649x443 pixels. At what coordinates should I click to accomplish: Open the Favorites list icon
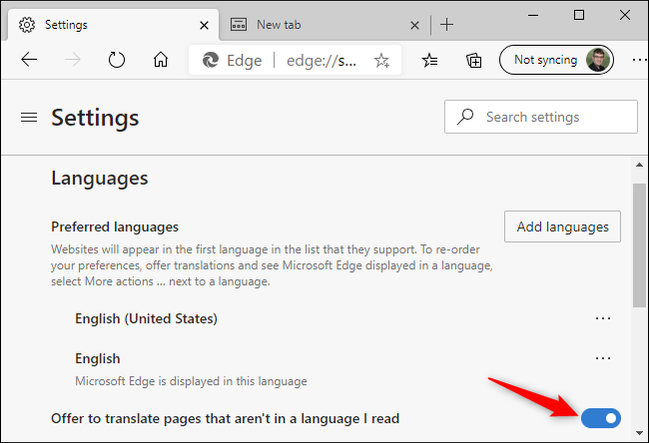point(430,60)
